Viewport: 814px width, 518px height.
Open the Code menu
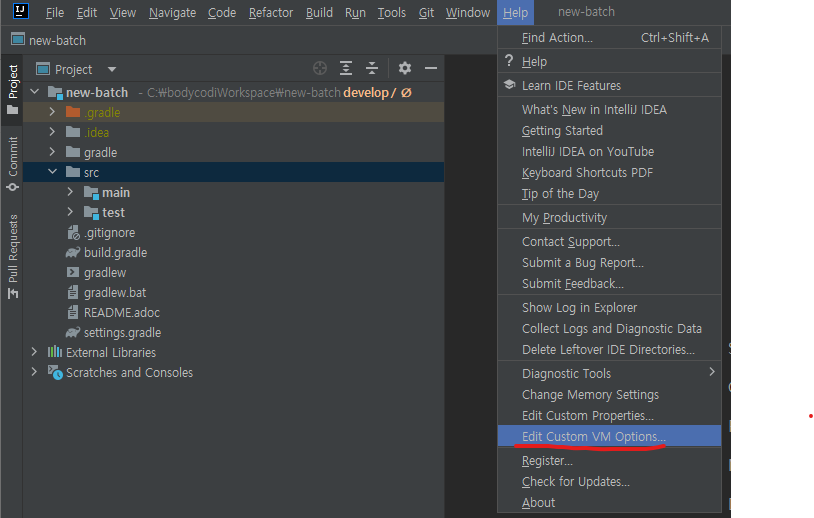(x=222, y=12)
